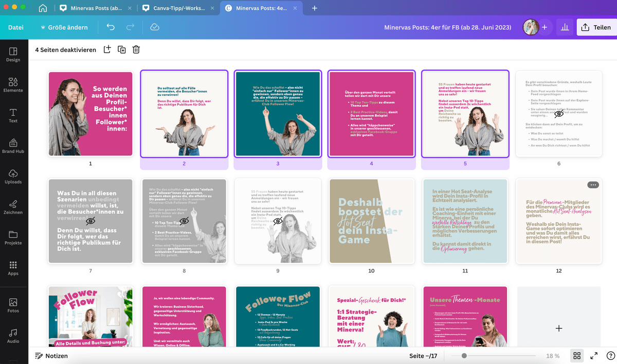Open more options on page 12

tap(593, 185)
